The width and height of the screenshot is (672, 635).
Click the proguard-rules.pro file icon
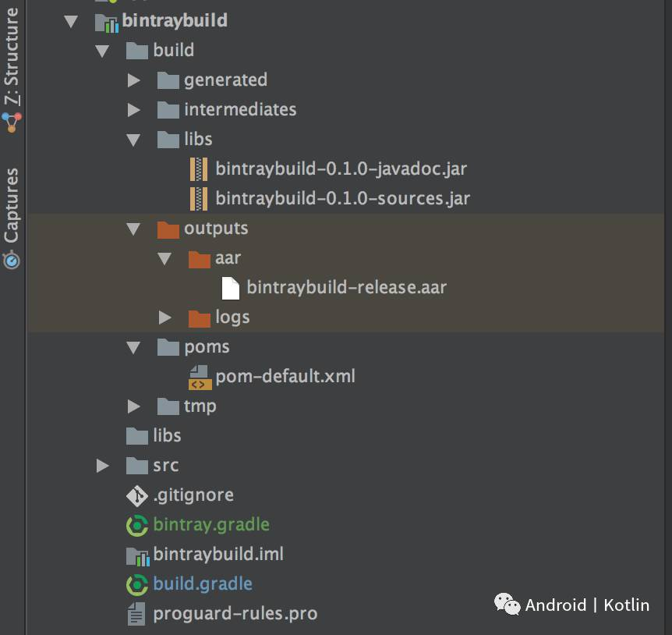click(136, 614)
